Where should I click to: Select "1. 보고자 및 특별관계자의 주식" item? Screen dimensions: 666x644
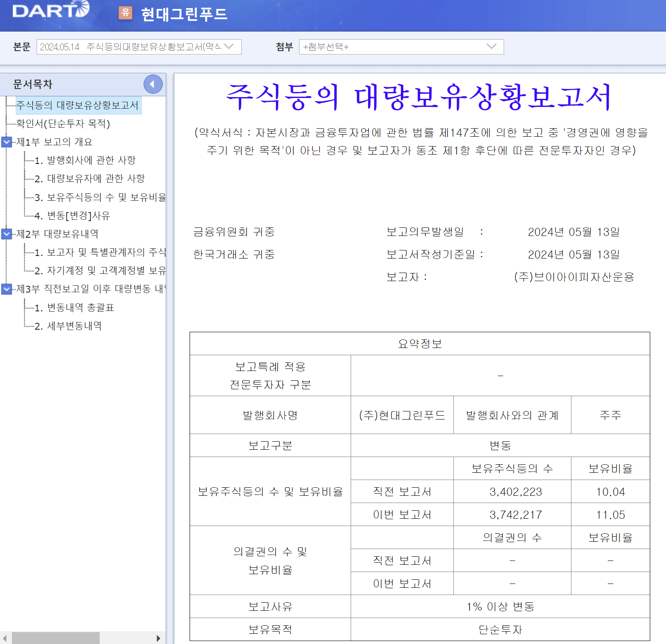pos(98,252)
